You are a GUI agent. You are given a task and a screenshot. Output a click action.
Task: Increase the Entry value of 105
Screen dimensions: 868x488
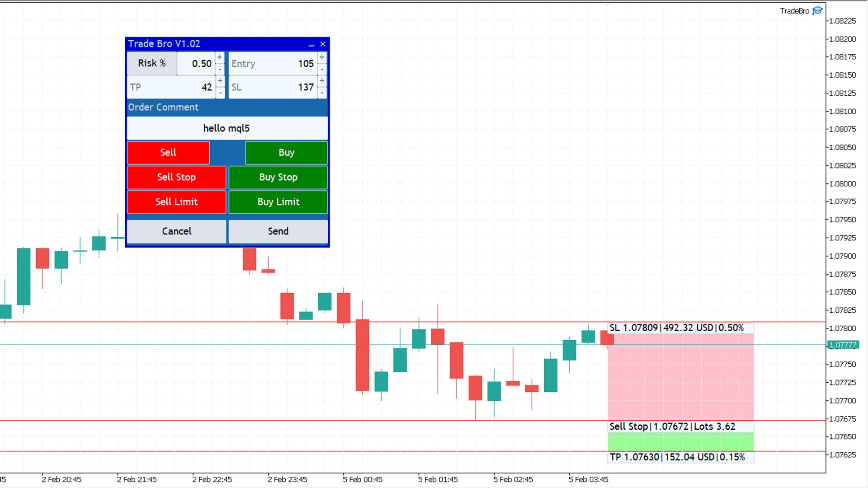(322, 57)
